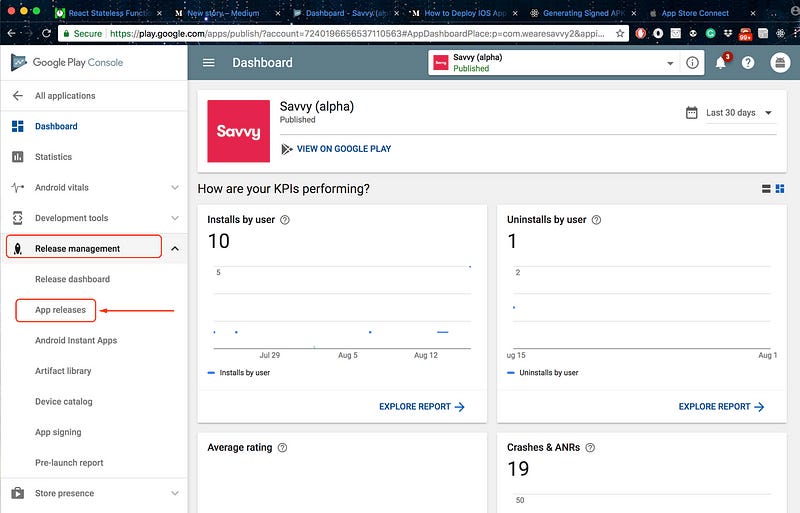The width and height of the screenshot is (800, 513).
Task: Click the browser address bar URL
Action: (x=357, y=34)
